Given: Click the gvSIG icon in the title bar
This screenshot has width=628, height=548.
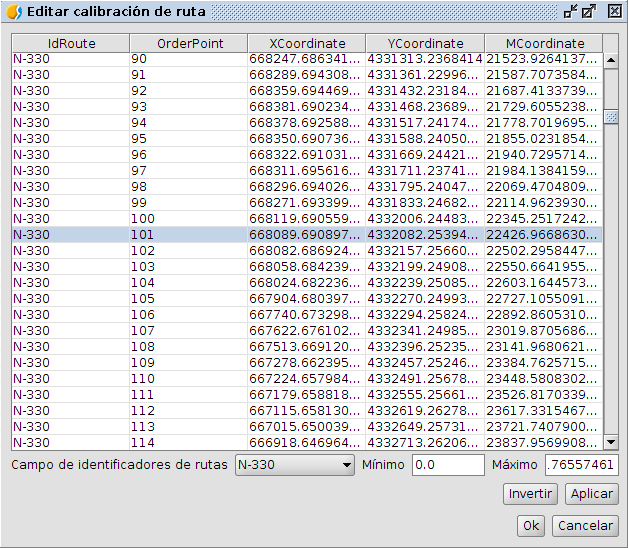Looking at the screenshot, I should (x=14, y=12).
